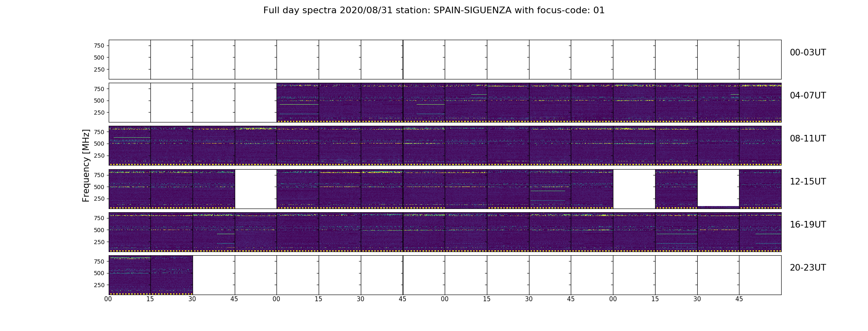Select the 250 tick label of the 04-07UT row

(99, 113)
